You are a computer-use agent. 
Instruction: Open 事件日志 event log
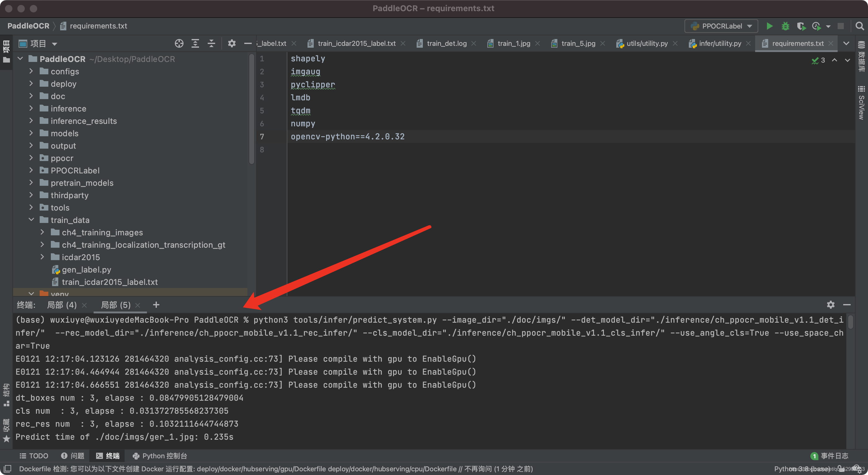(830, 455)
